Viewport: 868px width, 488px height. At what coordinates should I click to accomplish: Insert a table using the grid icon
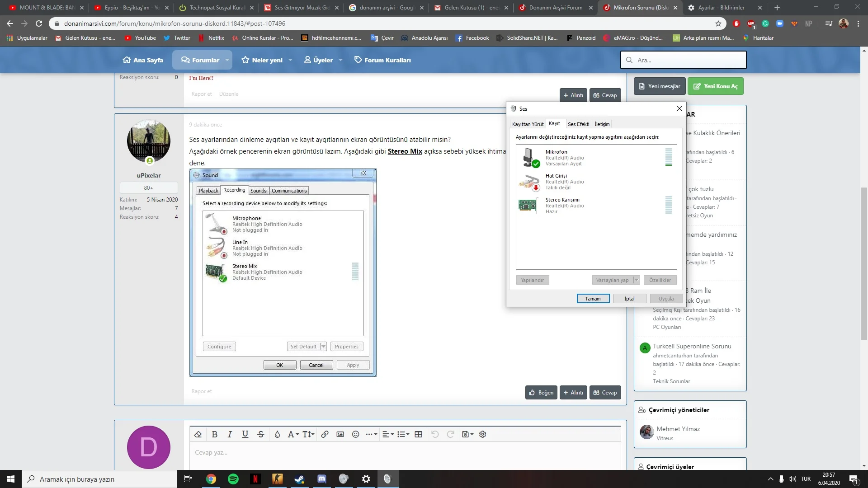[x=419, y=434]
